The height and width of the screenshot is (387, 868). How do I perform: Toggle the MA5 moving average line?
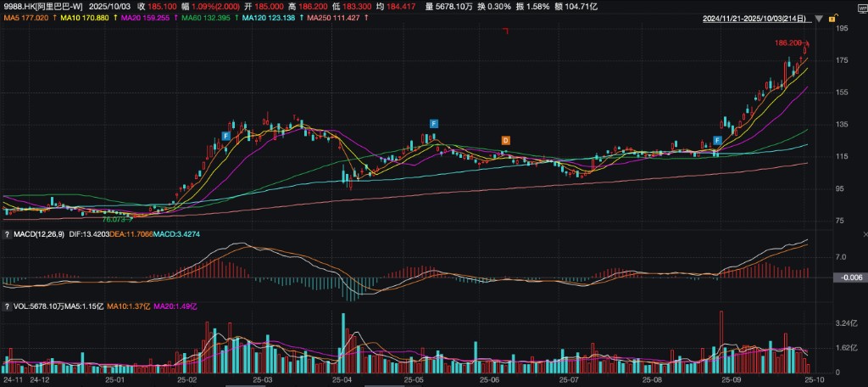tap(26, 17)
